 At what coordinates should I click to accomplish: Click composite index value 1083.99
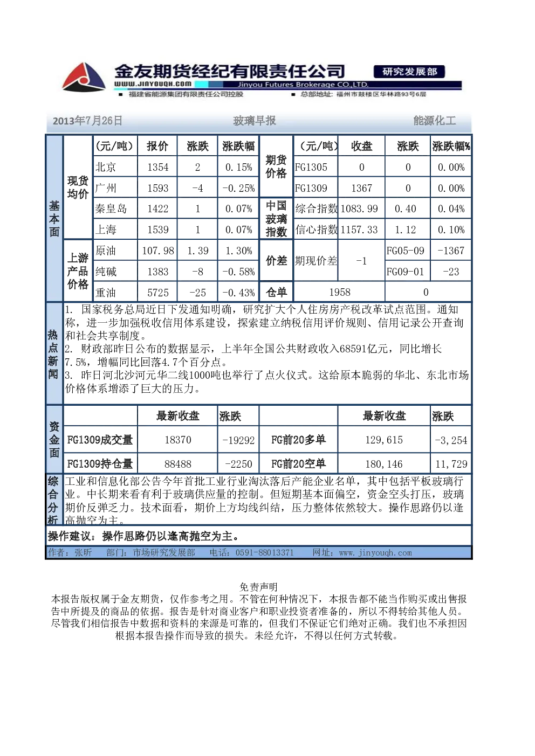point(359,209)
